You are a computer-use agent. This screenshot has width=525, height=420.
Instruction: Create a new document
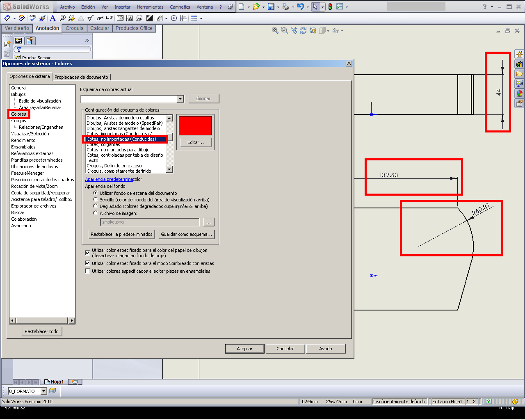pos(242,7)
